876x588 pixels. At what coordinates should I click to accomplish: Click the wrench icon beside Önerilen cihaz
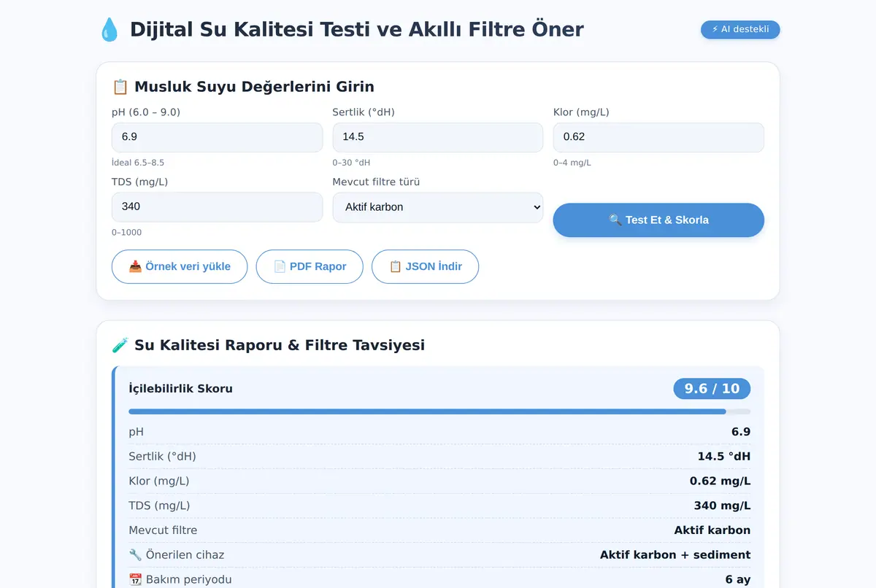[135, 555]
